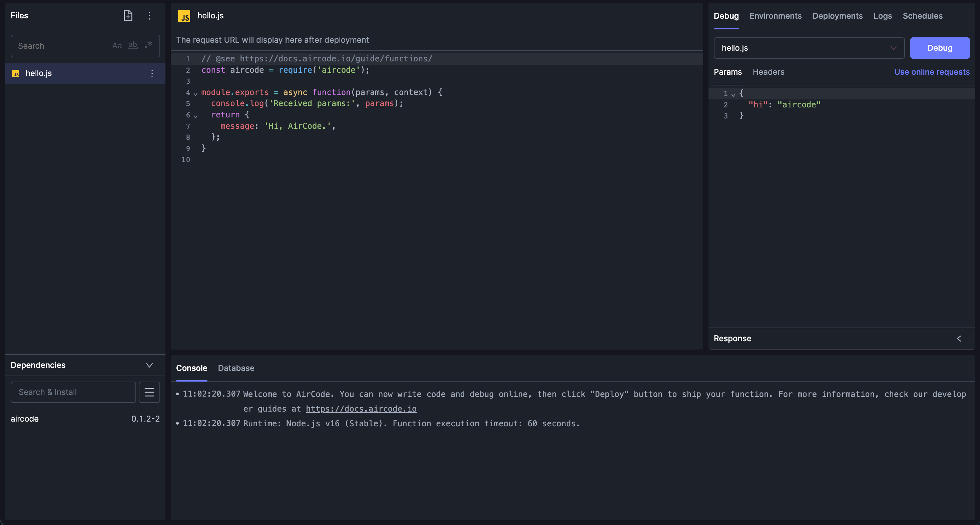Click the Files panel title
Screen dimensions: 980x525
pos(19,16)
